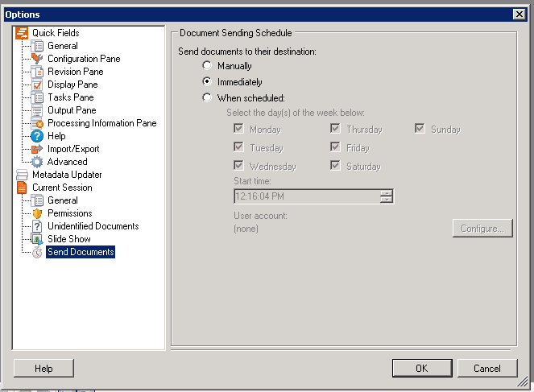The image size is (534, 392).
Task: Click the Tasks Pane icon
Action: (x=37, y=97)
